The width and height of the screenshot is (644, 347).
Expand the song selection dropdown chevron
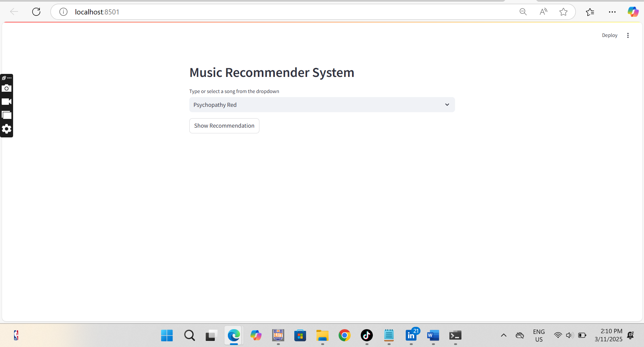click(x=447, y=105)
